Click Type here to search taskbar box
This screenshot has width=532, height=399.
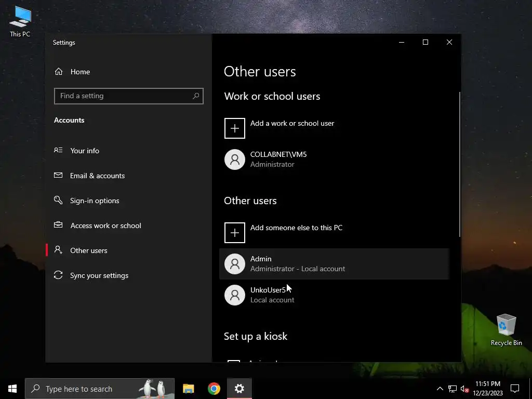pos(100,389)
